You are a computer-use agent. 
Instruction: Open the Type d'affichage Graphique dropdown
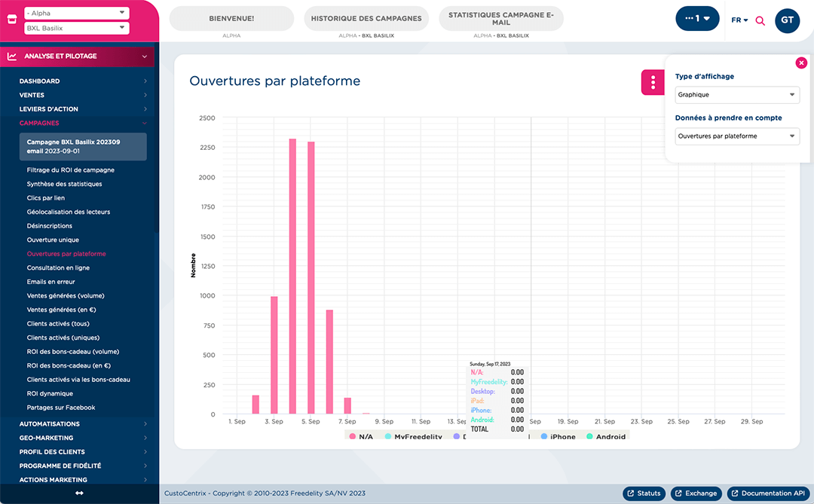(736, 95)
